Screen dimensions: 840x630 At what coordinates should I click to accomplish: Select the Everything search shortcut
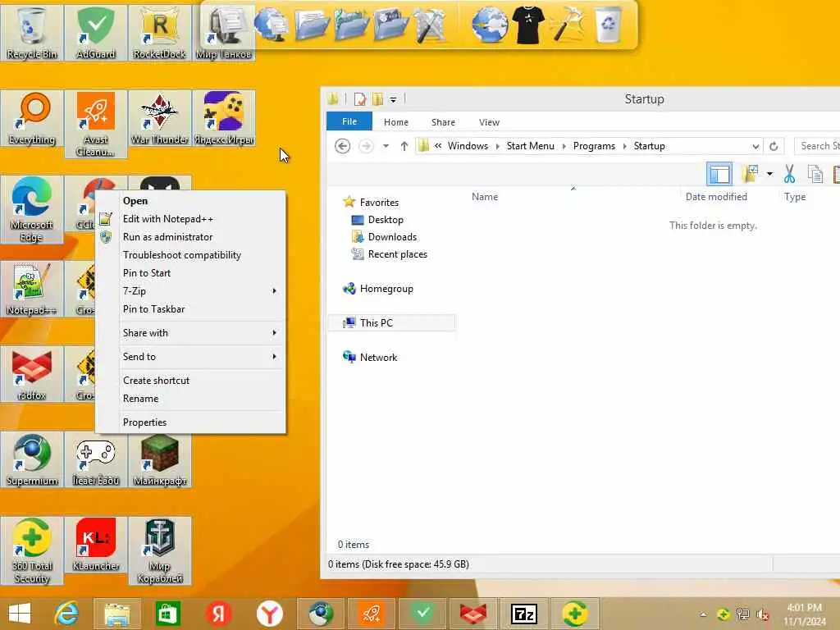(x=32, y=118)
